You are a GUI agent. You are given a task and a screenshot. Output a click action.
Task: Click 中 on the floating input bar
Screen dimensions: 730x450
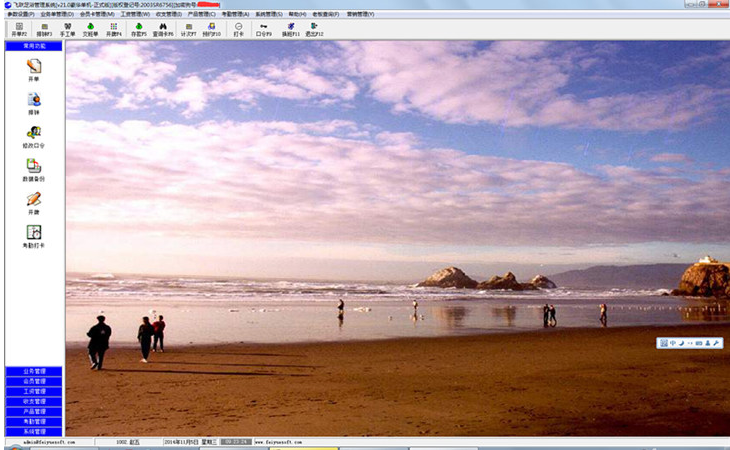click(x=673, y=343)
